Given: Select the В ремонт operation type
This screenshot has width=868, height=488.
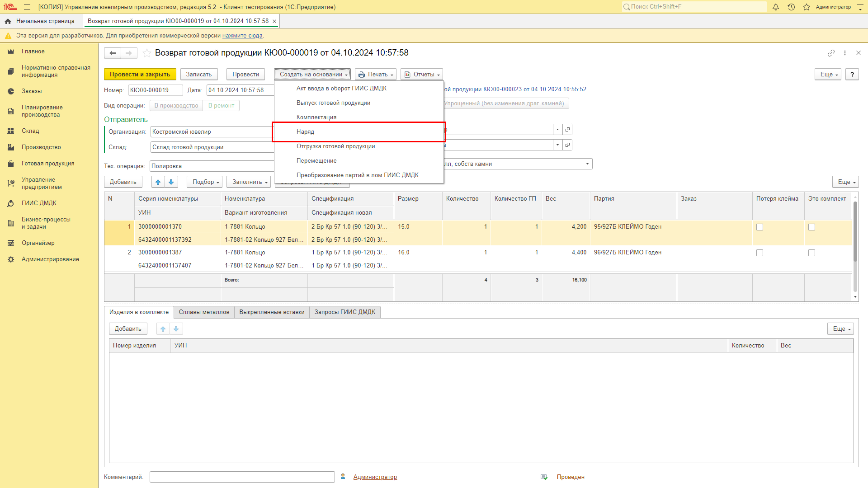Looking at the screenshot, I should pyautogui.click(x=221, y=105).
